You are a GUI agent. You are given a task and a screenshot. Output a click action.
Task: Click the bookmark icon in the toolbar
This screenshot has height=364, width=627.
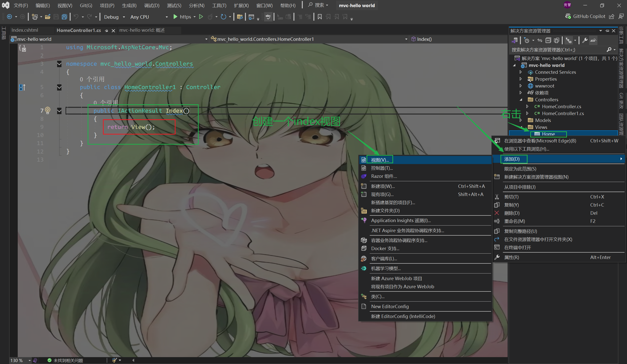click(x=320, y=17)
